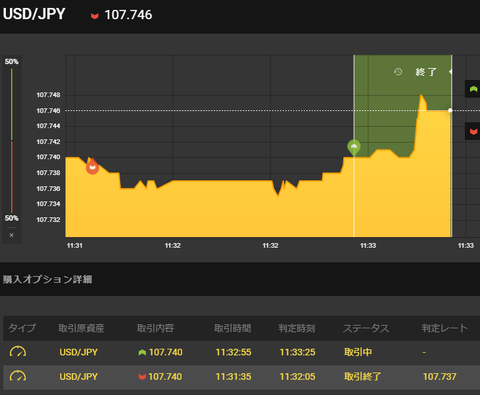Click the 107.732 price axis label
The height and width of the screenshot is (395, 480).
pyautogui.click(x=48, y=220)
